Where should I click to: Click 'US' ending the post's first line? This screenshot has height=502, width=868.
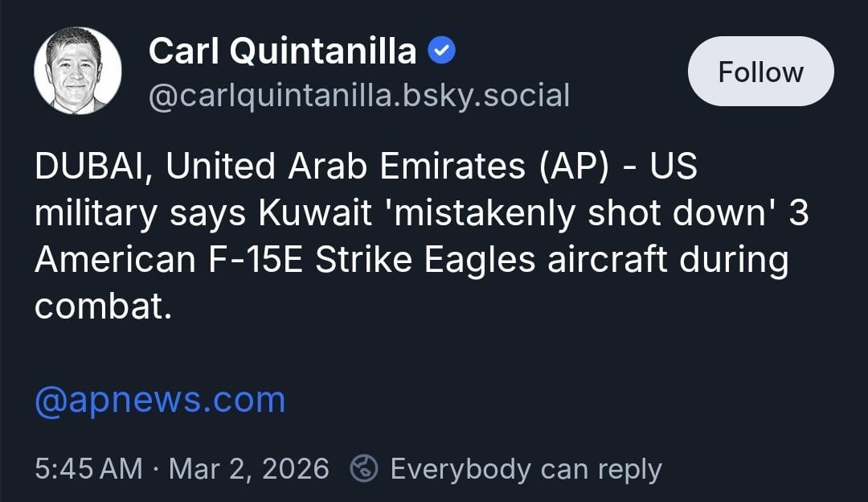tap(674, 168)
